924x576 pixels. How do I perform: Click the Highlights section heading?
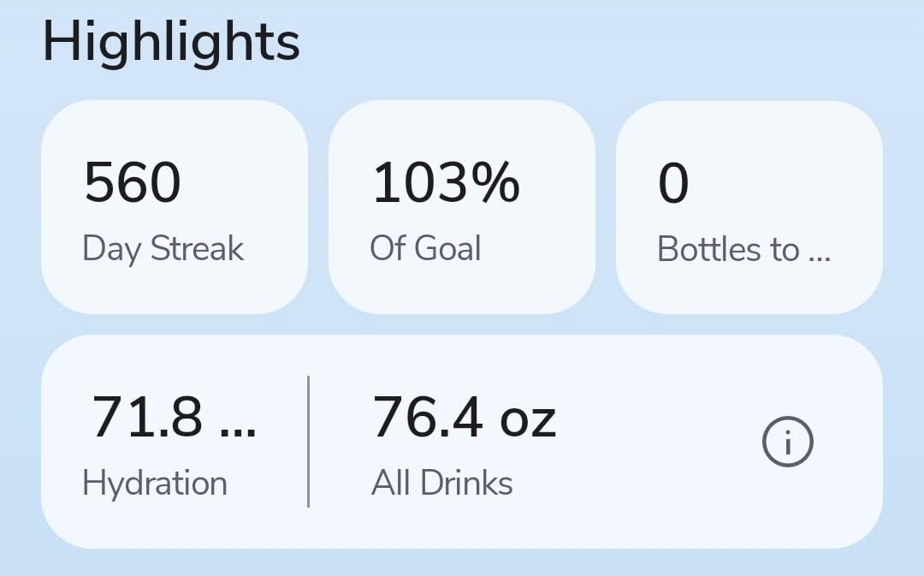click(x=170, y=41)
